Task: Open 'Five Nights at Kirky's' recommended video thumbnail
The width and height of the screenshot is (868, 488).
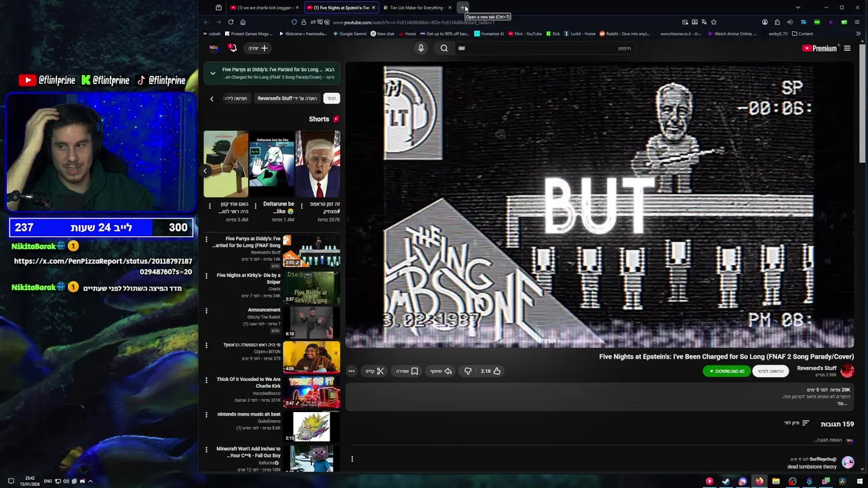Action: click(311, 287)
